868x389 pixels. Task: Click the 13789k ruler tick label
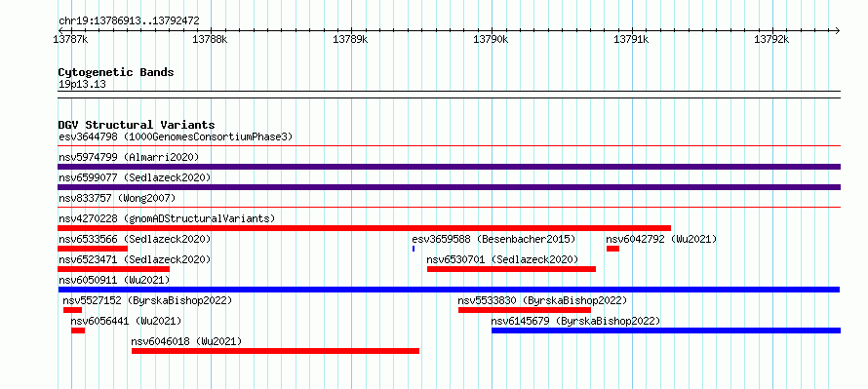350,40
